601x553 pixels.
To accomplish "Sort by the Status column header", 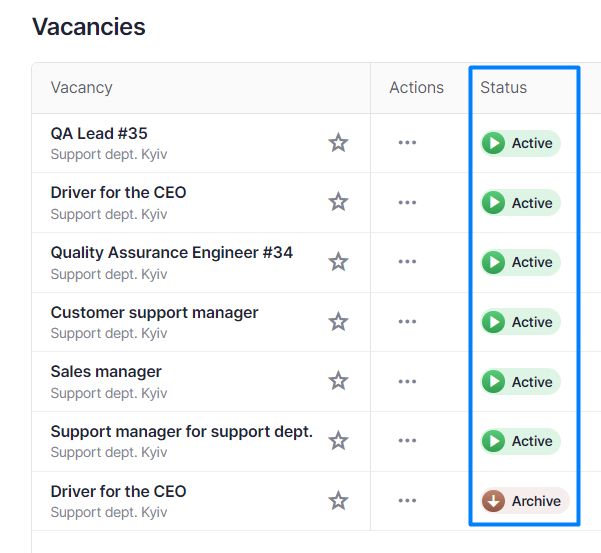I will [503, 87].
